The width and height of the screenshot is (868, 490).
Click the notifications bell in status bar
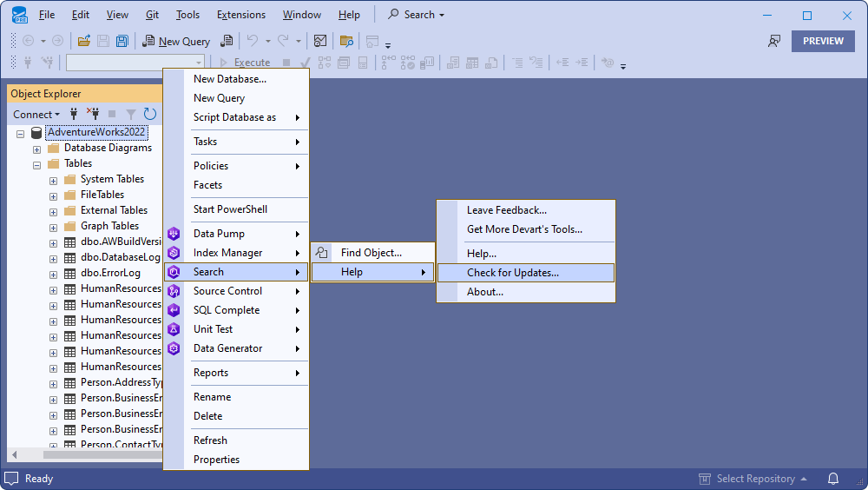(x=833, y=479)
